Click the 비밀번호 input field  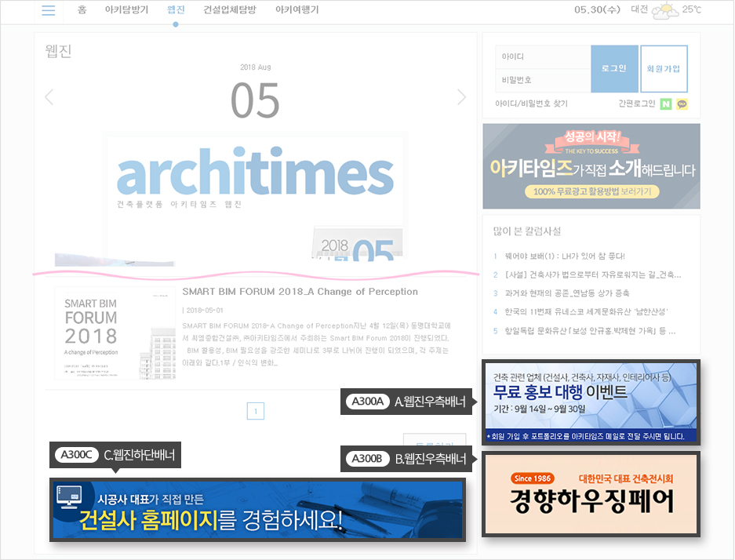pyautogui.click(x=543, y=80)
